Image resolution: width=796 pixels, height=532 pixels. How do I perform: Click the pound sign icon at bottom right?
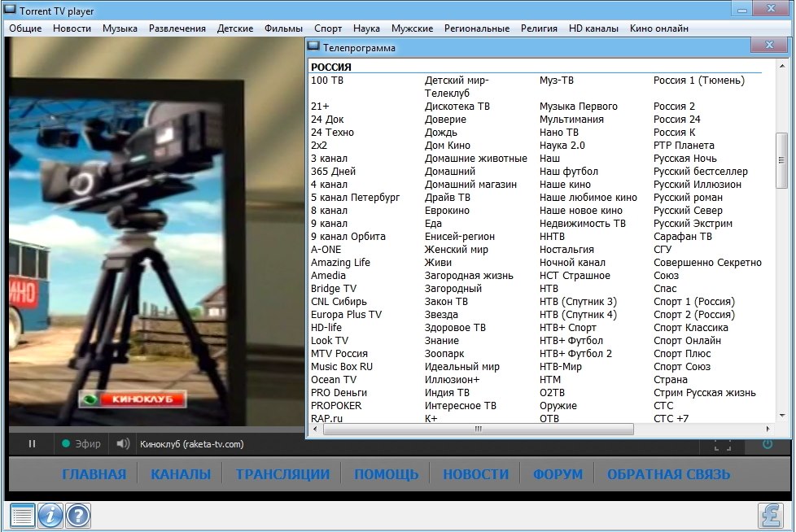click(771, 516)
